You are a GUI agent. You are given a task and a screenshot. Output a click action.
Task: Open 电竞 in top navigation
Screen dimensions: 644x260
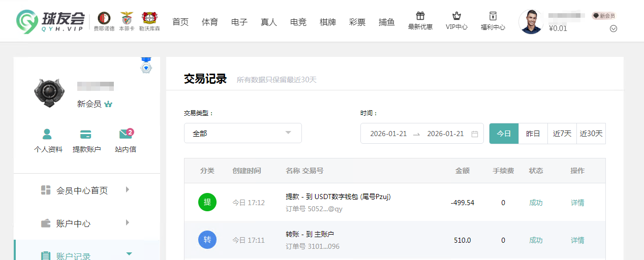(298, 22)
